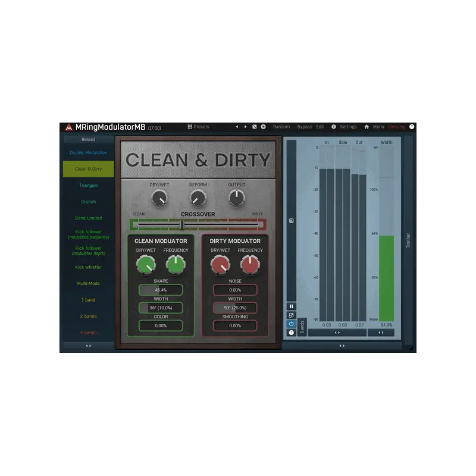This screenshot has width=476, height=476.
Task: Go to previous preset arrow
Action: (x=237, y=127)
